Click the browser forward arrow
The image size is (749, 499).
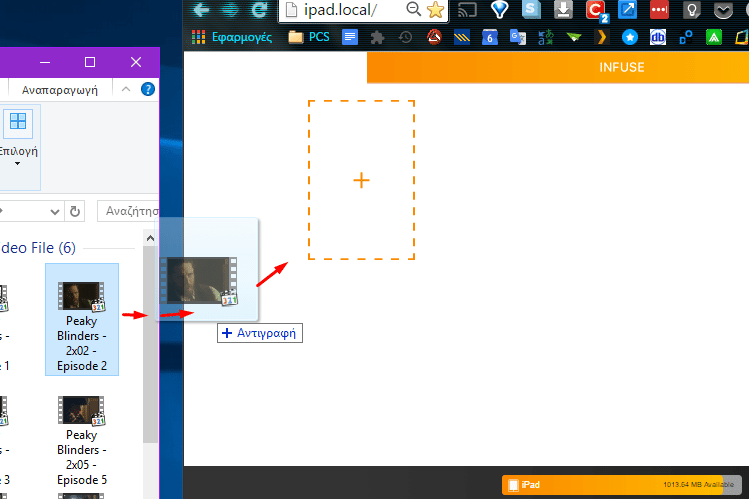tap(230, 10)
